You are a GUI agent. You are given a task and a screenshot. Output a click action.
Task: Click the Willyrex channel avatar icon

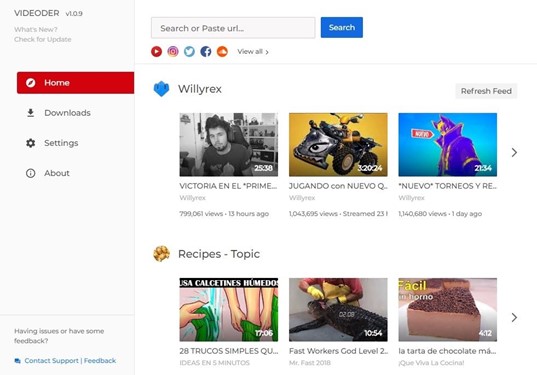pos(161,89)
